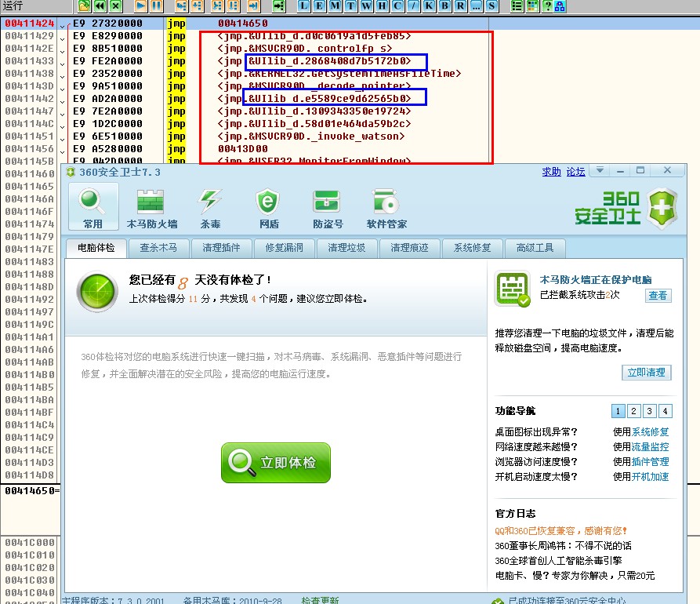Switch to the 清理插件 tab
Image resolution: width=700 pixels, height=604 pixels.
coord(221,248)
